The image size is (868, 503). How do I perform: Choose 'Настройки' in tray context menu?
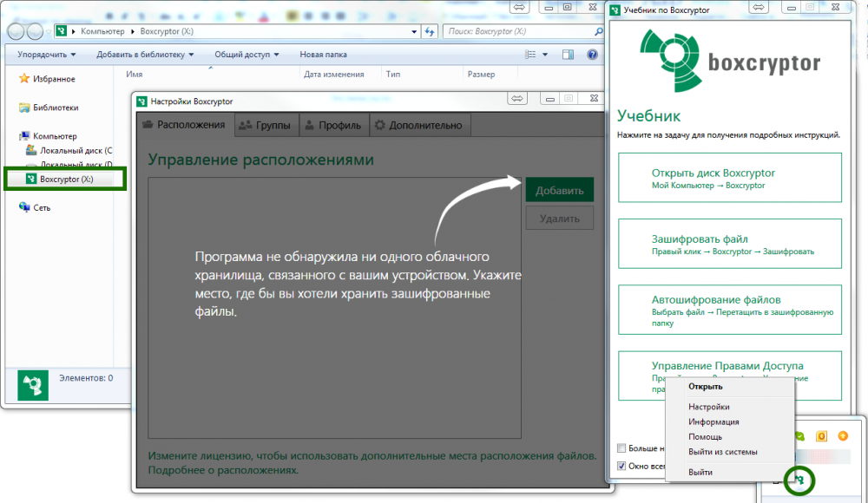coord(730,406)
